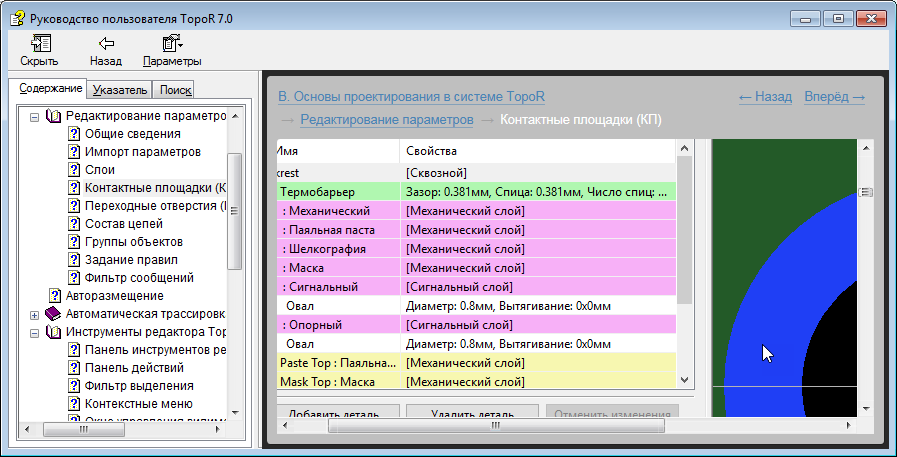The height and width of the screenshot is (457, 897).
Task: Open the Группы объектов topic
Action: pos(134,242)
